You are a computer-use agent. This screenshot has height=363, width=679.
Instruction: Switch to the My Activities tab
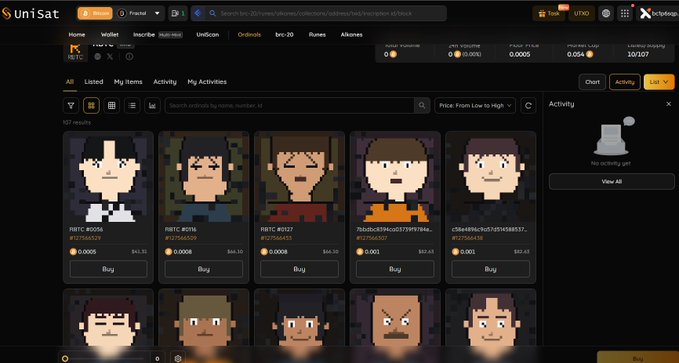[x=207, y=82]
